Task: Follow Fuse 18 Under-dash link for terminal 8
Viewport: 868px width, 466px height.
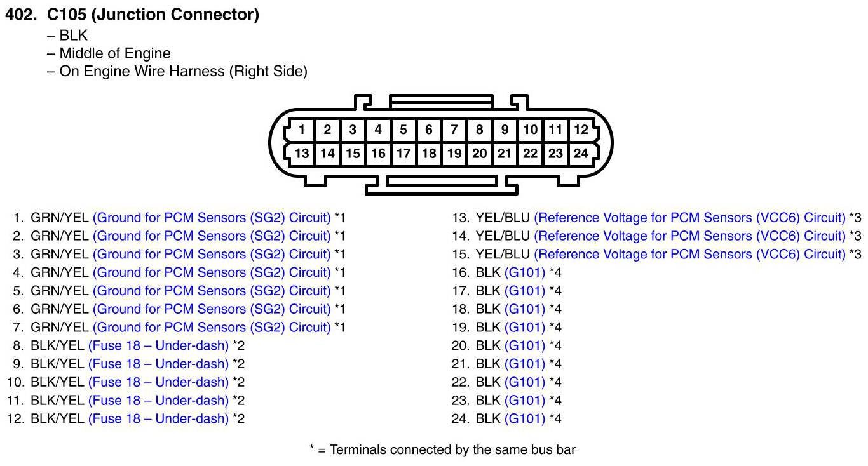Action: (158, 346)
